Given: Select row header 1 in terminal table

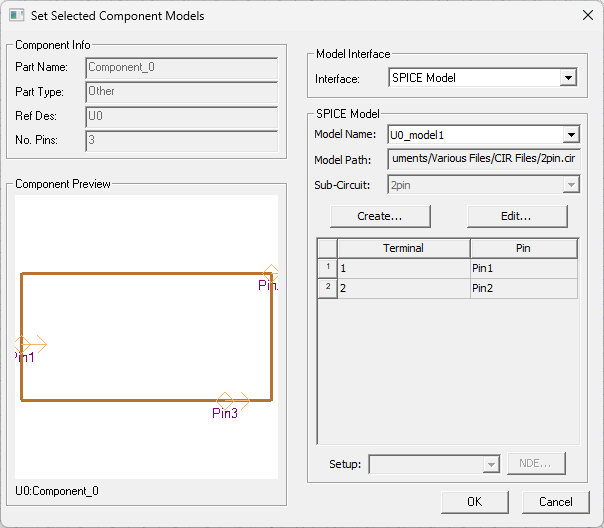Looking at the screenshot, I should pos(328,268).
